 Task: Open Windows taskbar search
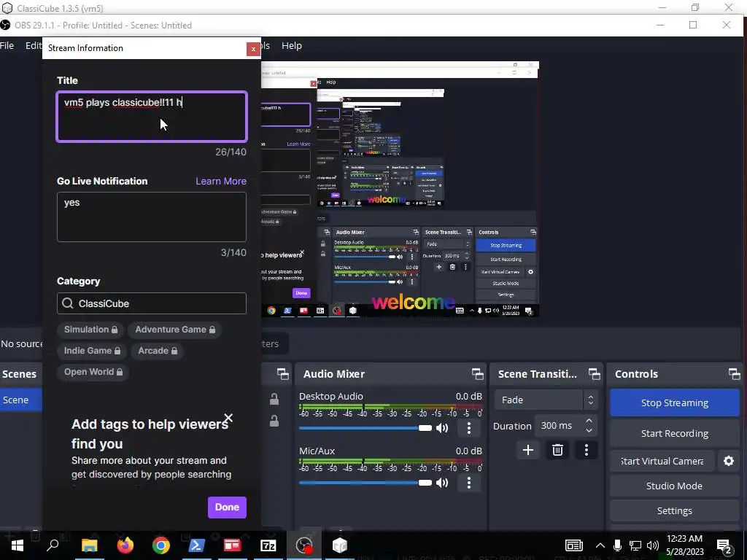pyautogui.click(x=53, y=545)
